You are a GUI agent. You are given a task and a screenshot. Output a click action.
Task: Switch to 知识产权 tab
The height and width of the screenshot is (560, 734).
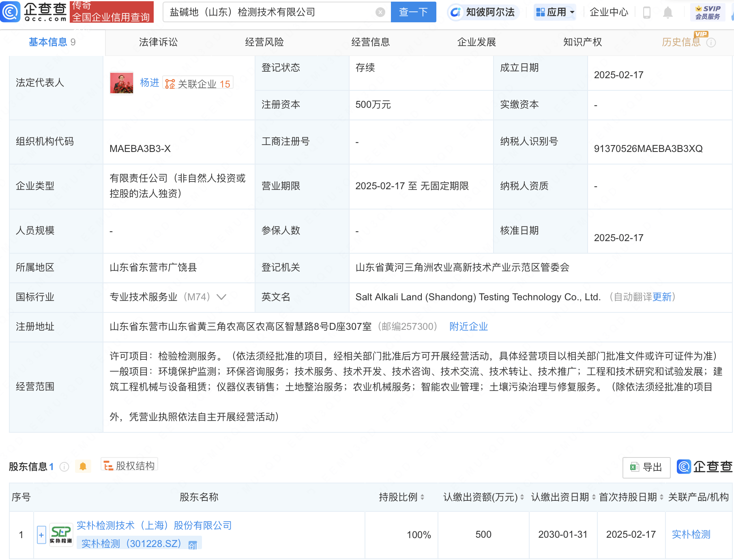coord(583,42)
